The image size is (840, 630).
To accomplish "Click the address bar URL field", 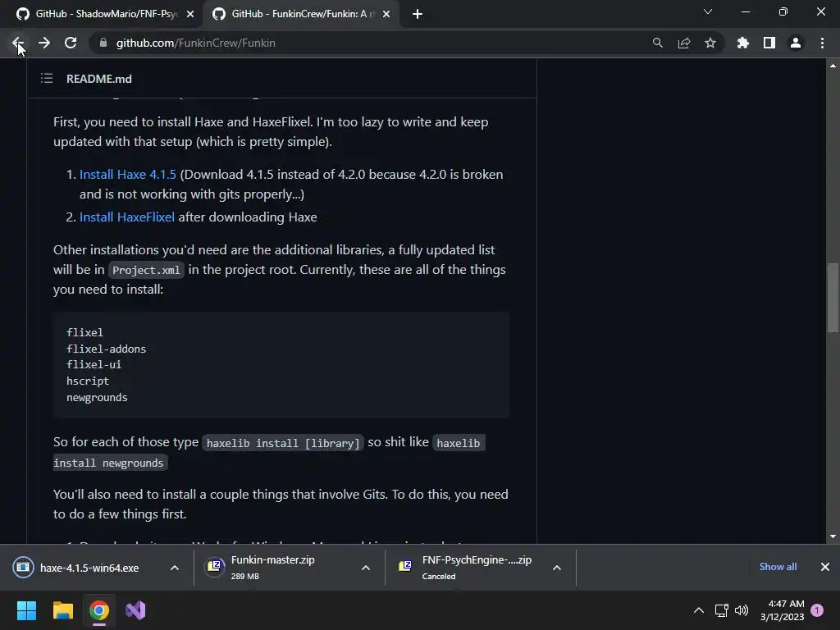I will [375, 43].
